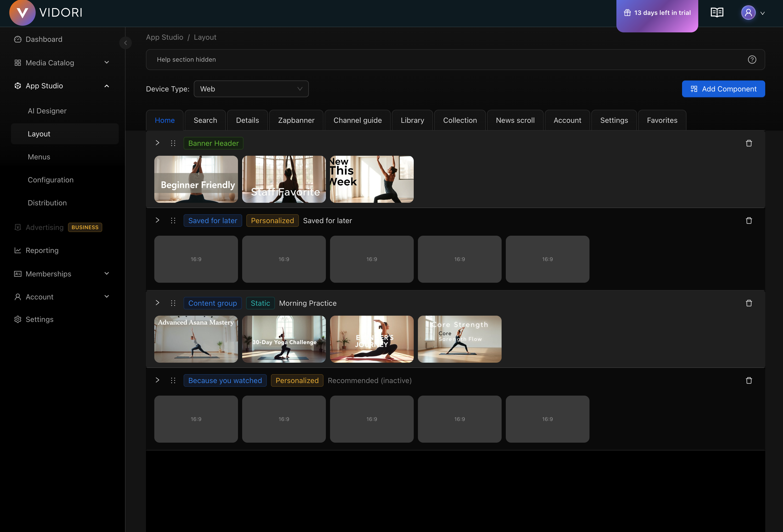Click the user avatar icon
This screenshot has width=783, height=532.
(748, 13)
